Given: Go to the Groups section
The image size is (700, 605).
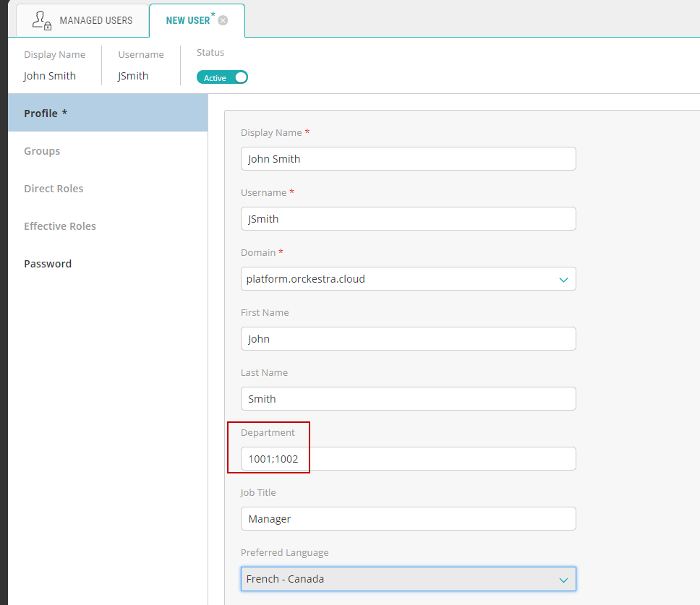Looking at the screenshot, I should pyautogui.click(x=42, y=151).
